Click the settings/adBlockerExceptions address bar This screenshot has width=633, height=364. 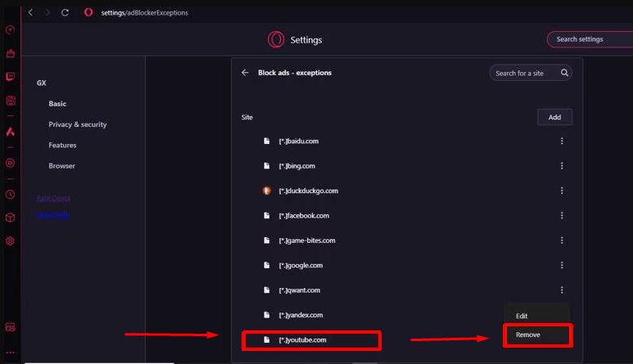[x=144, y=12]
